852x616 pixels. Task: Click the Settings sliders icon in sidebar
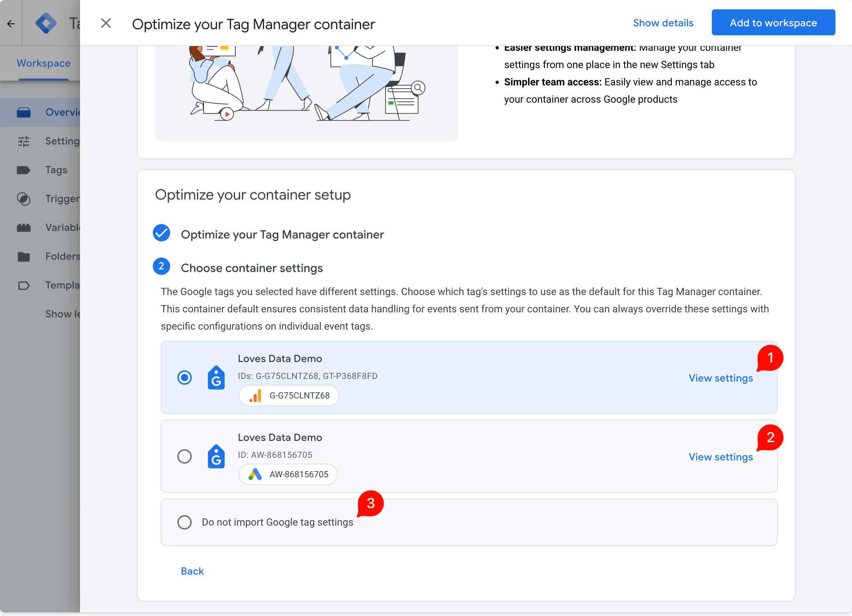click(x=24, y=141)
